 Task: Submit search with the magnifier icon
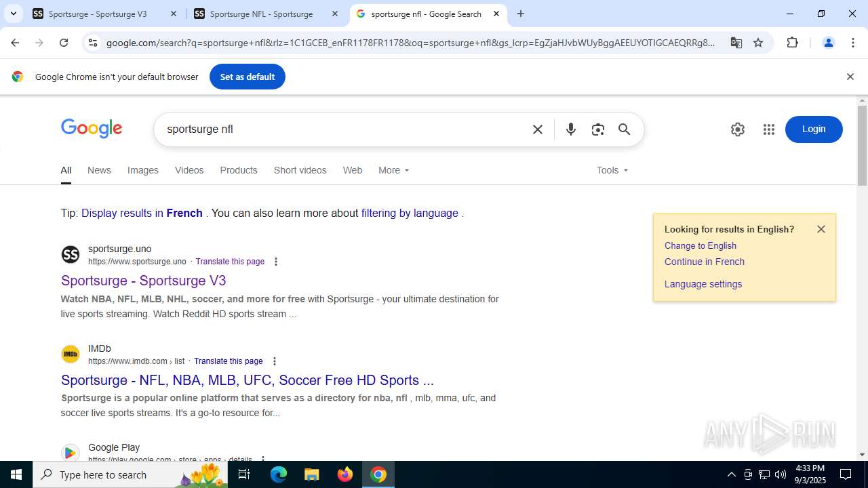[x=625, y=129]
